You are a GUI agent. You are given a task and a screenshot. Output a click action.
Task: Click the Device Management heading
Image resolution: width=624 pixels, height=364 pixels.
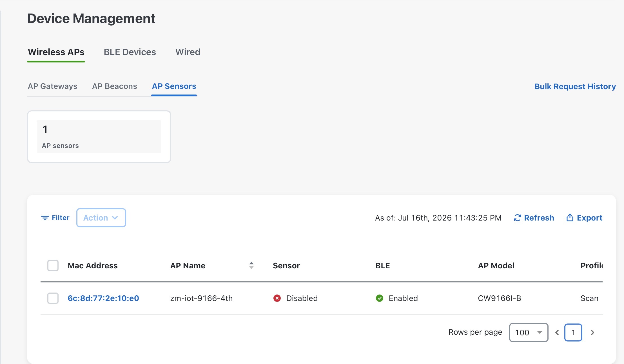coord(91,19)
